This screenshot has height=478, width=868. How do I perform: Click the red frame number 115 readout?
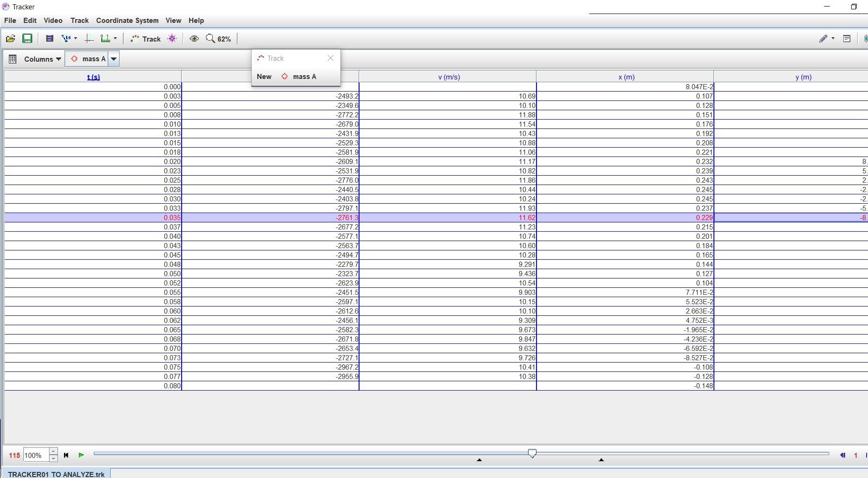pos(14,455)
